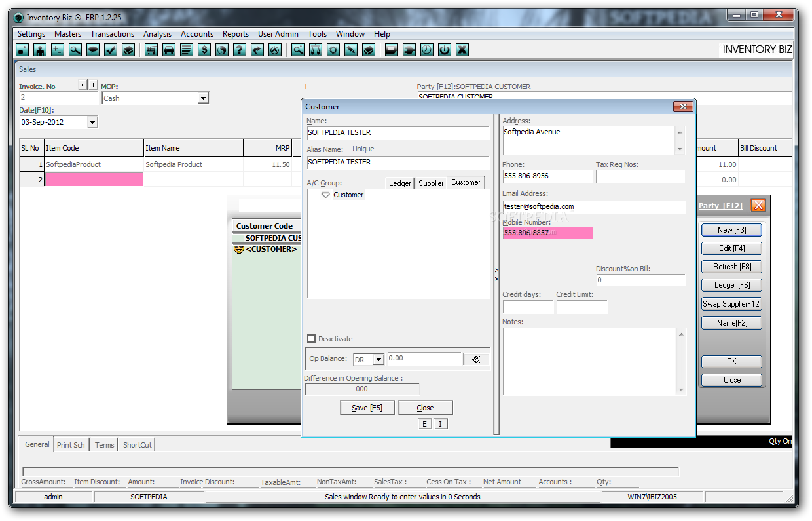Viewport: 812px width, 521px height.
Task: Click the car toolbar icon
Action: coord(169,50)
